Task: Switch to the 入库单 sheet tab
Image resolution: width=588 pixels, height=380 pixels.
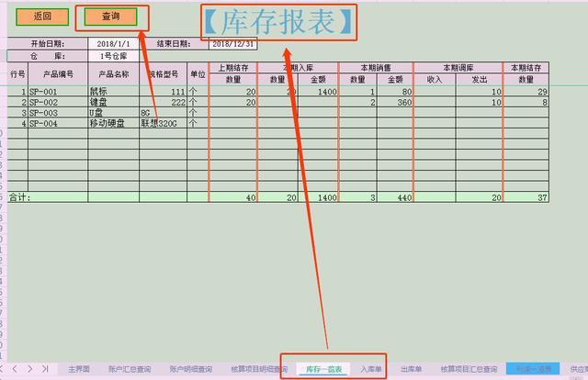Action: 371,369
